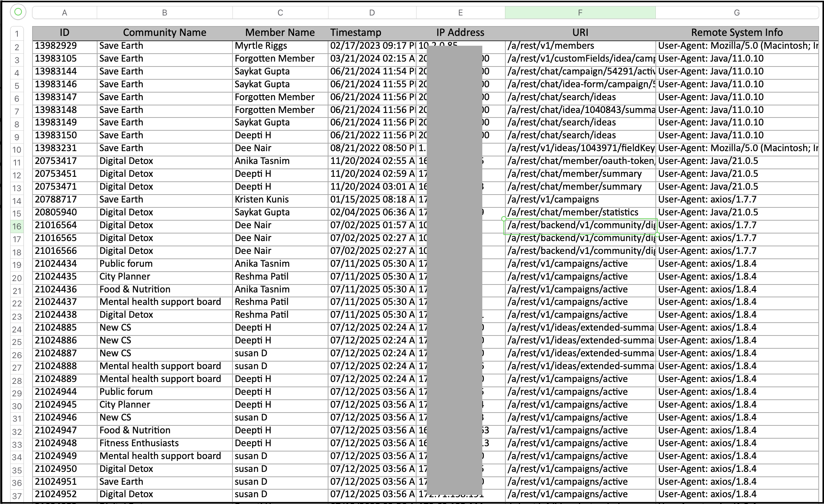Select 'Public forum' cell in row 29
Viewport: 824px width, 504px height.
coord(165,392)
